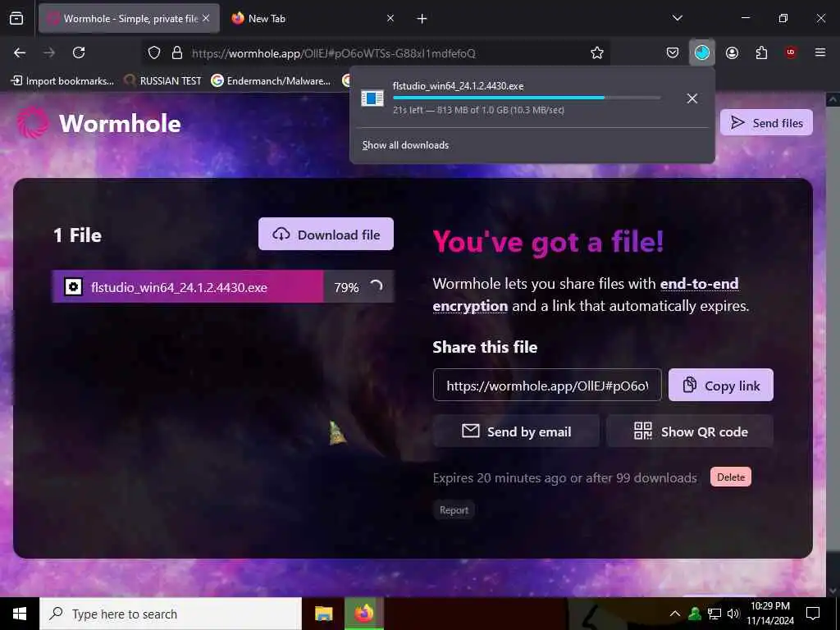Open the 10:29 PM clock calendar

770,614
